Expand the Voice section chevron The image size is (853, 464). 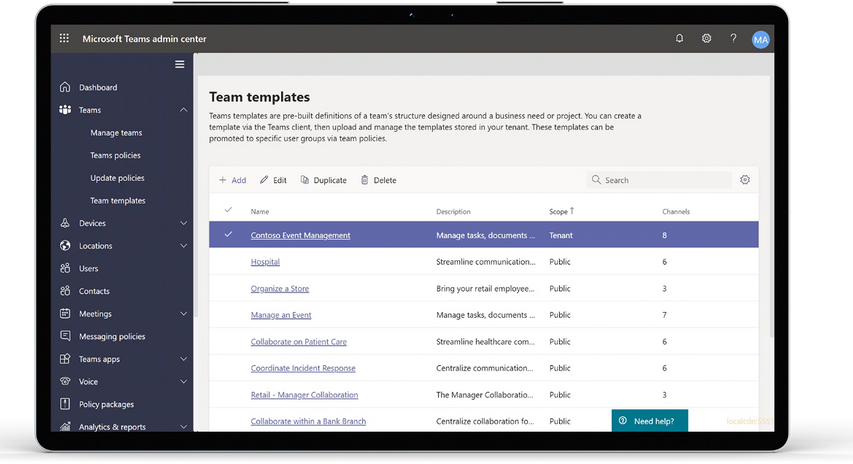point(183,382)
